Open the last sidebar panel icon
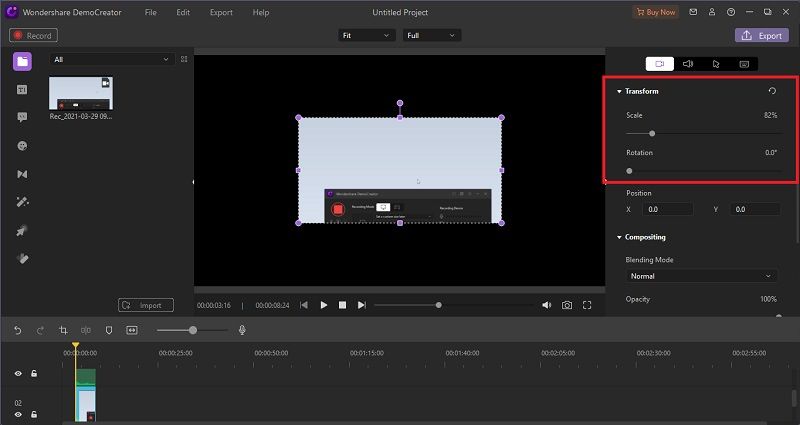Screen dimensions: 800x425 point(22,258)
